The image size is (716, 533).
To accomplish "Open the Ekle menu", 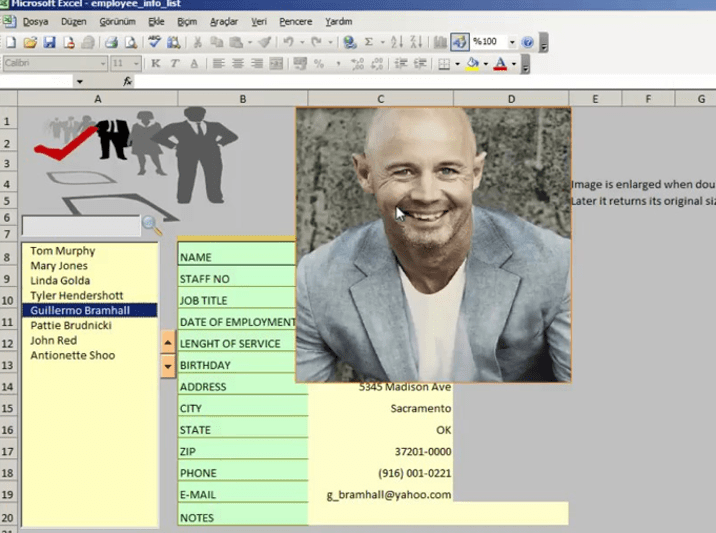I will coord(156,21).
